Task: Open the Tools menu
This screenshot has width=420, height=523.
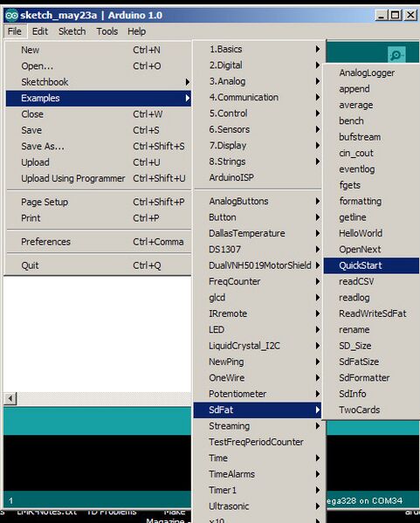Action: [107, 31]
